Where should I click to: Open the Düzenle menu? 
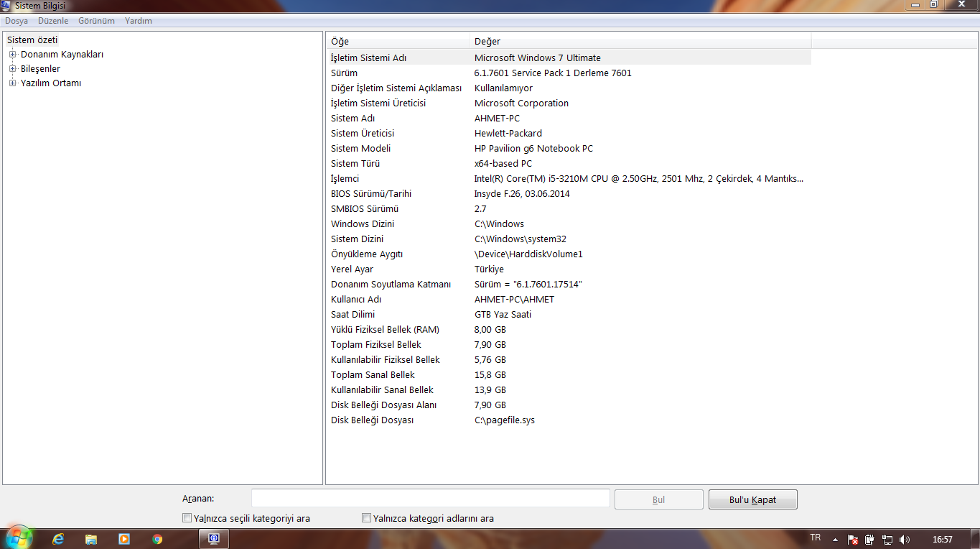(x=53, y=21)
